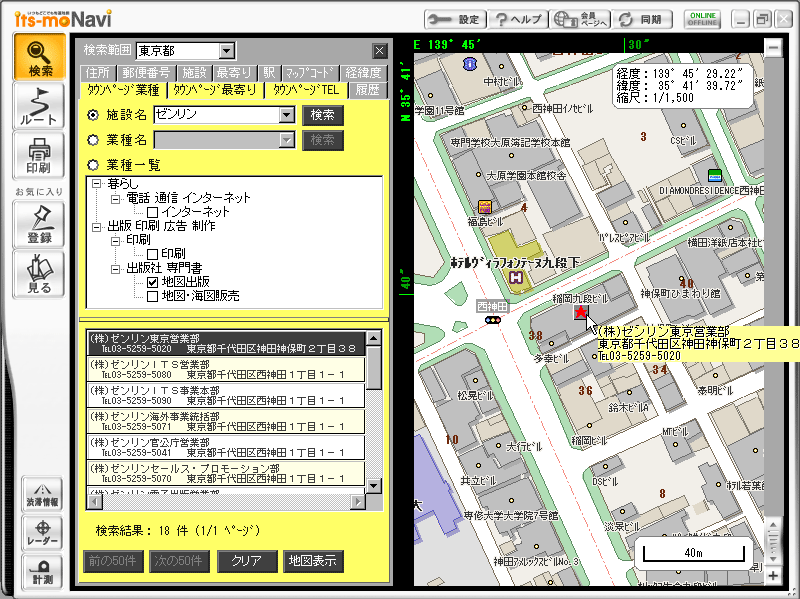Select result ゼンリンＩＴＳ営業部
Screen dimensions: 800x599
pyautogui.click(x=227, y=369)
